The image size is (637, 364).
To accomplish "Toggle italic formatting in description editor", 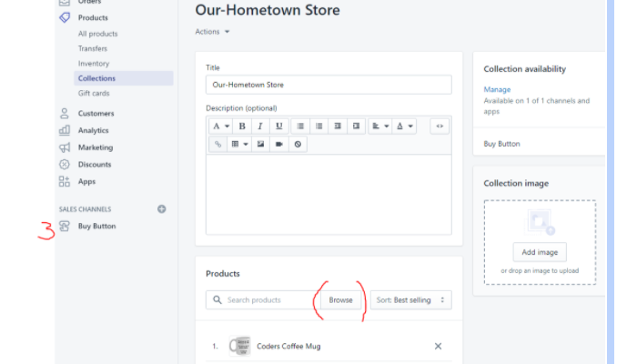I will (260, 126).
